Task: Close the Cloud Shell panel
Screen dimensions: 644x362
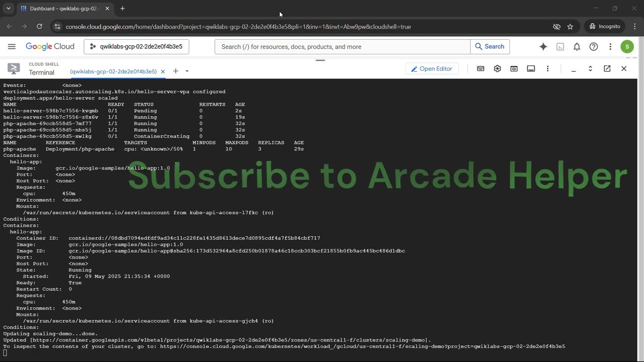Action: (624, 69)
